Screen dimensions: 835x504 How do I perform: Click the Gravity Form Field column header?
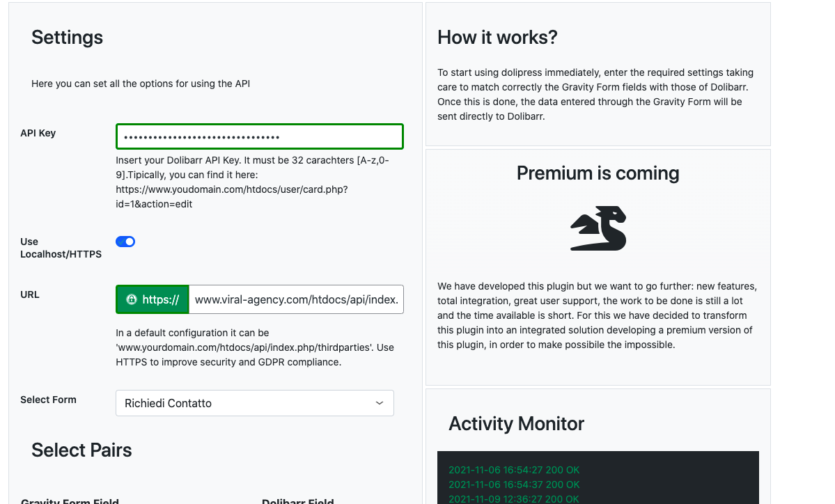70,501
